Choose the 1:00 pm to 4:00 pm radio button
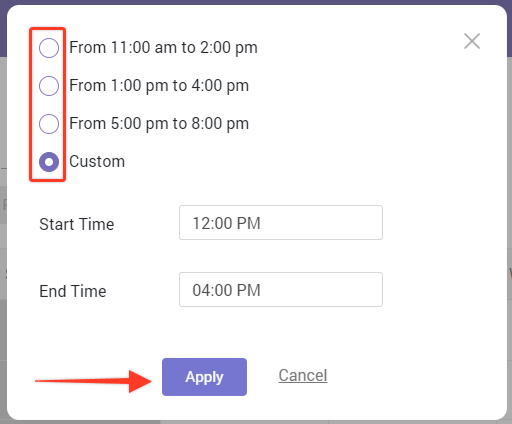The image size is (512, 424). coord(49,86)
